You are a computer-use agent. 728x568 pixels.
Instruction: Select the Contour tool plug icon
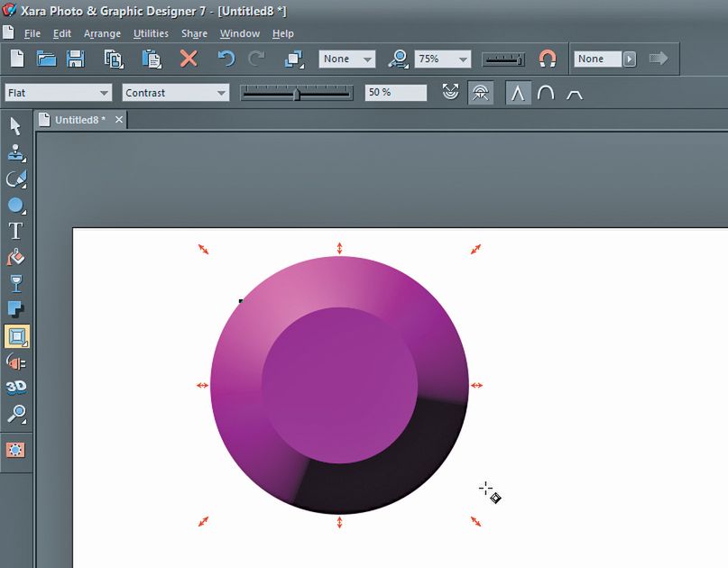pyautogui.click(x=15, y=362)
